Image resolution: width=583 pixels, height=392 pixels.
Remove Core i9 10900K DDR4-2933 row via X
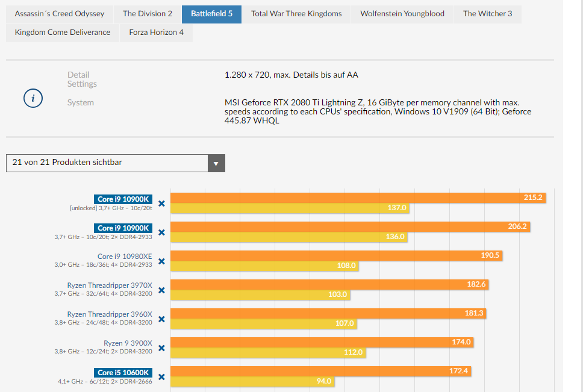click(x=162, y=232)
